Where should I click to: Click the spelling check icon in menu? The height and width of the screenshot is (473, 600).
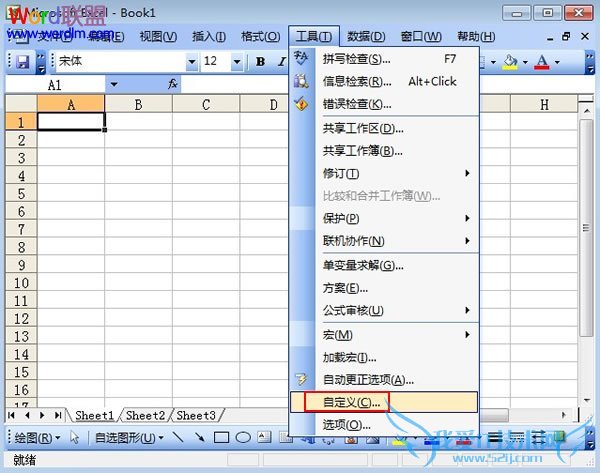pos(301,59)
